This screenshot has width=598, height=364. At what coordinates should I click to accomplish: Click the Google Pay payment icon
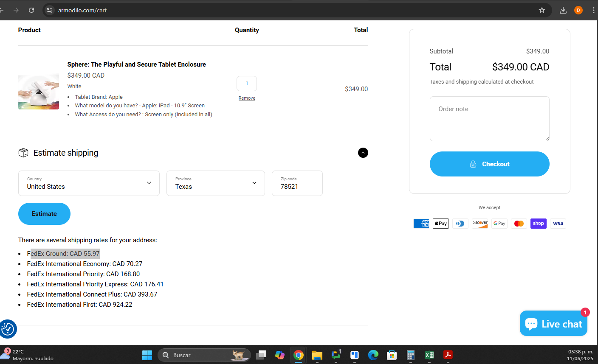coord(499,224)
